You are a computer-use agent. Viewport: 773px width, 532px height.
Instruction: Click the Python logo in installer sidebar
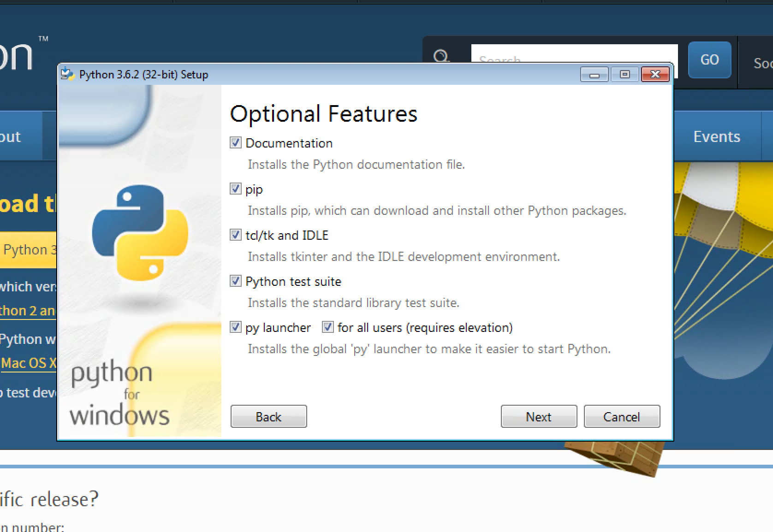pos(140,232)
